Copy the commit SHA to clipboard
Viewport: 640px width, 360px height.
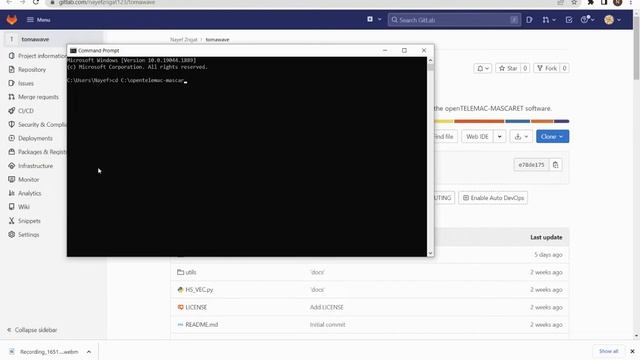[556, 165]
